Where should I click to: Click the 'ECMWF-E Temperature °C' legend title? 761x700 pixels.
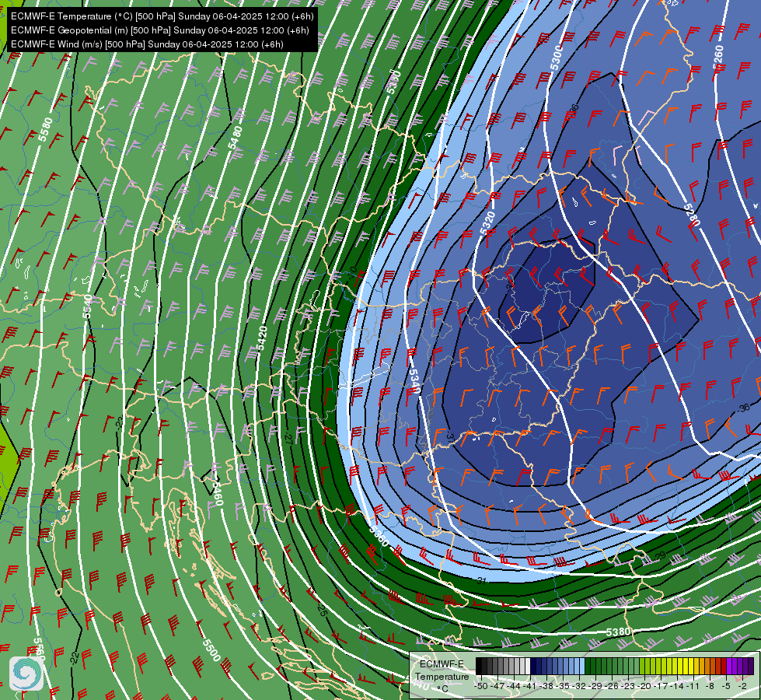point(442,676)
